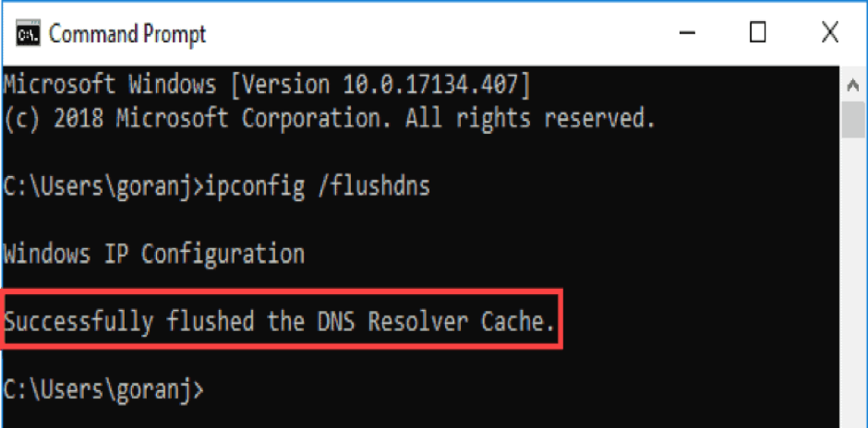Click the last empty C:\Users\goranj> prompt
Image resolution: width=868 pixels, height=428 pixels.
[x=103, y=390]
